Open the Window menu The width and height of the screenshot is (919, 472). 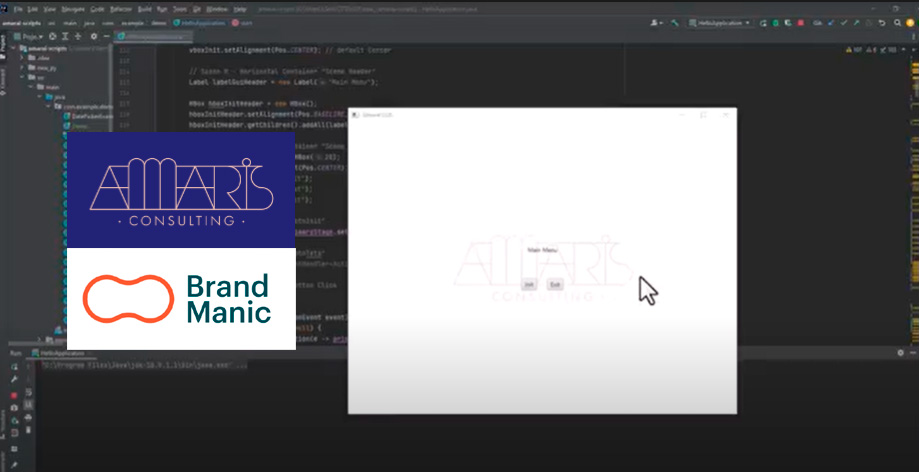[x=217, y=10]
